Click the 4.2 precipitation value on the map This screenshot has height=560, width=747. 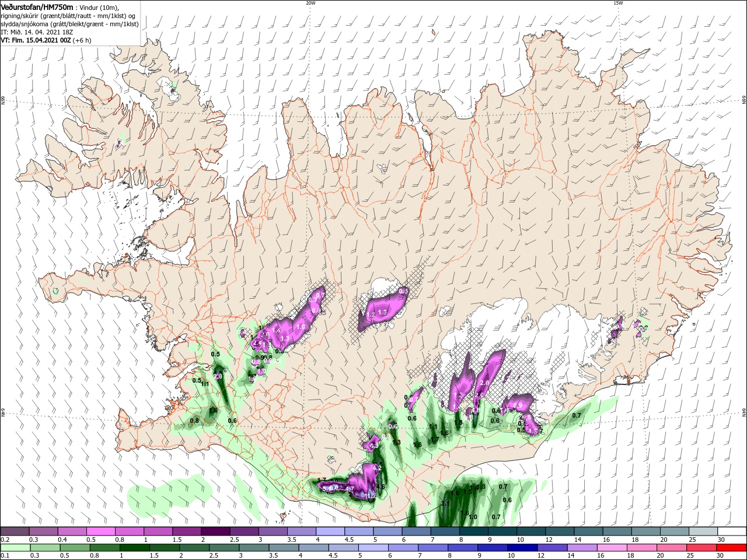376,467
